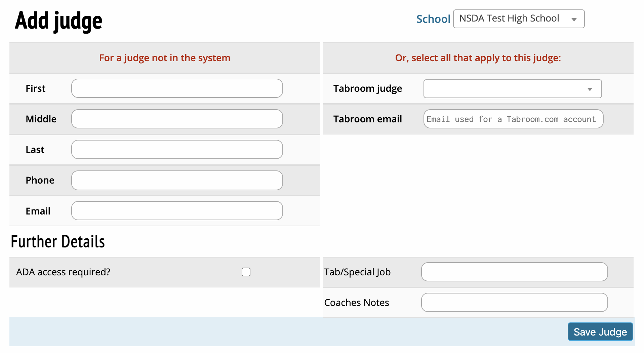
Task: Click the Tabroom email input box
Action: pos(513,119)
